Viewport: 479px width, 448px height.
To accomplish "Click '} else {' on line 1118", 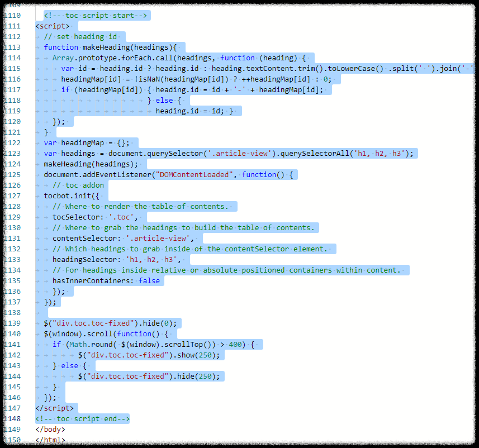I will click(164, 101).
